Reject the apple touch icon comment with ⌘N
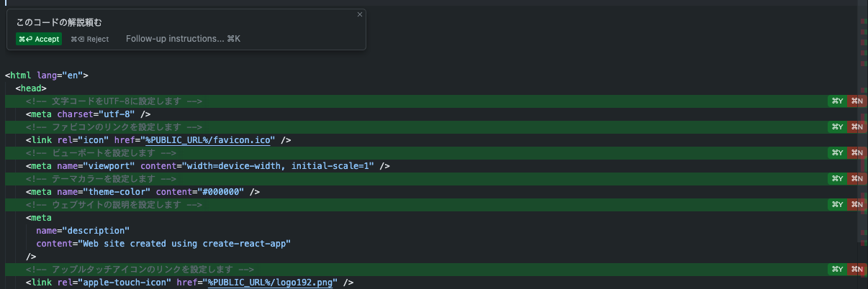 point(857,270)
